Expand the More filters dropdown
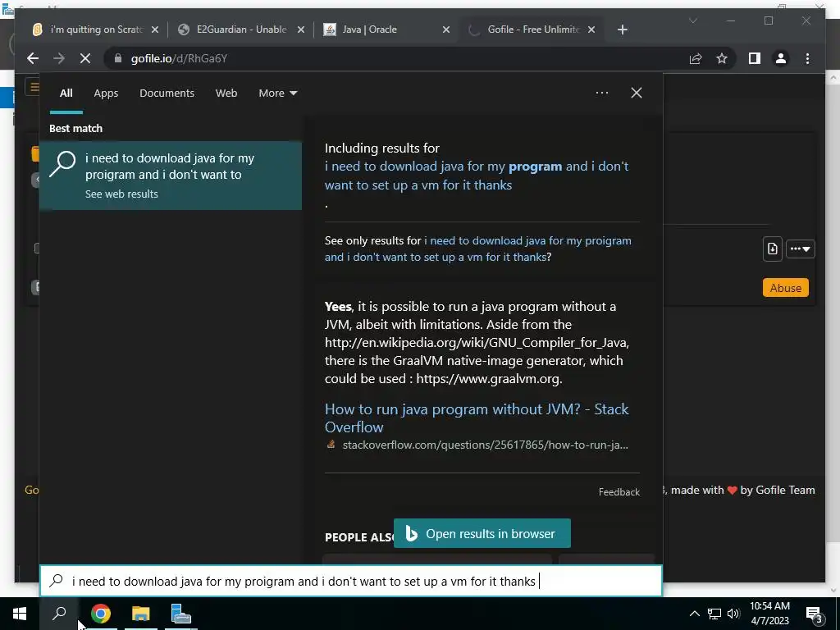Viewport: 840px width, 630px height. (x=277, y=94)
